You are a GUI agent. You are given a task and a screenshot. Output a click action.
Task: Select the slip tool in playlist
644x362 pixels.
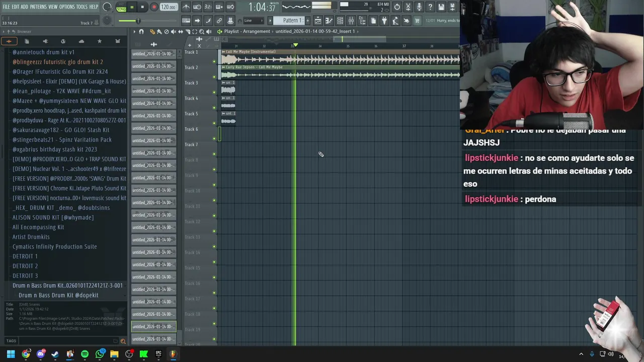point(181,32)
